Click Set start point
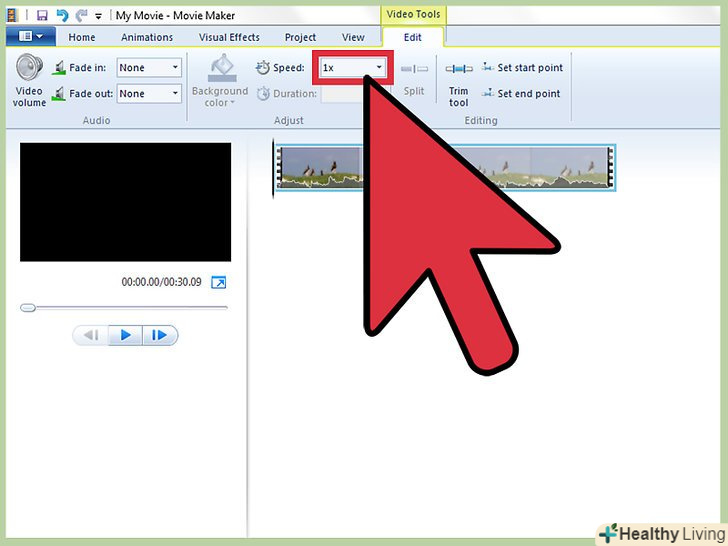Screen dimensions: 728x546 pyautogui.click(x=522, y=68)
